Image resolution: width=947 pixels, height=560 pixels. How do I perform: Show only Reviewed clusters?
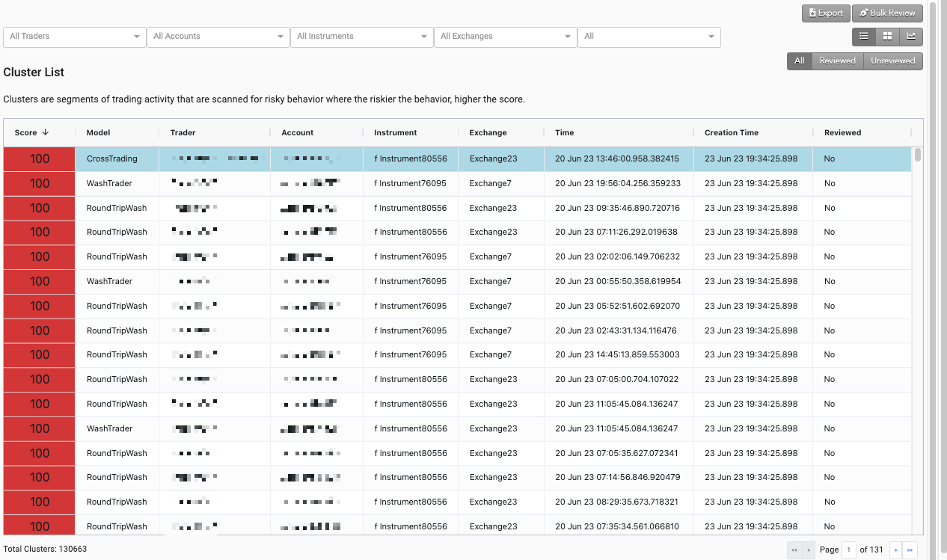[x=837, y=61]
